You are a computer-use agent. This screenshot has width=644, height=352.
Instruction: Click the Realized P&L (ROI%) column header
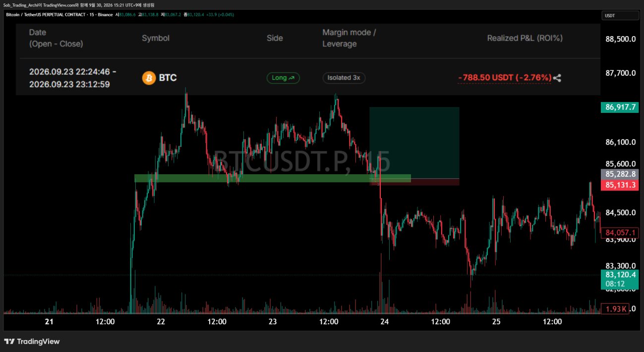[525, 38]
